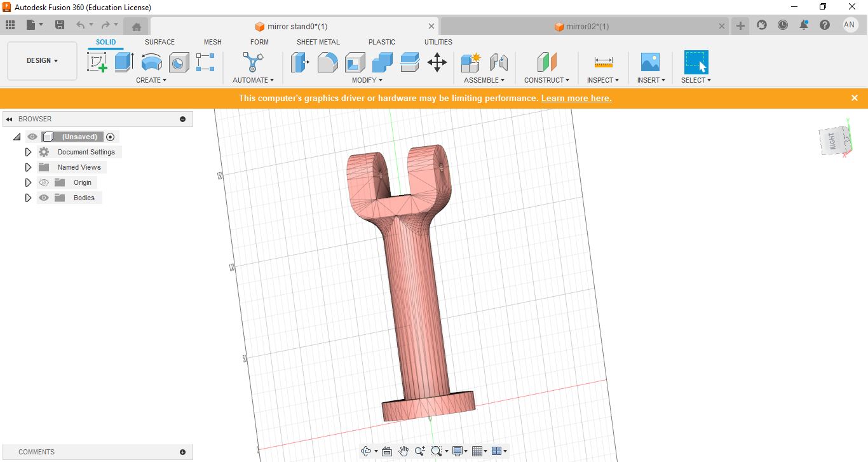Open the File menu icon
This screenshot has height=462, width=868.
(34, 25)
